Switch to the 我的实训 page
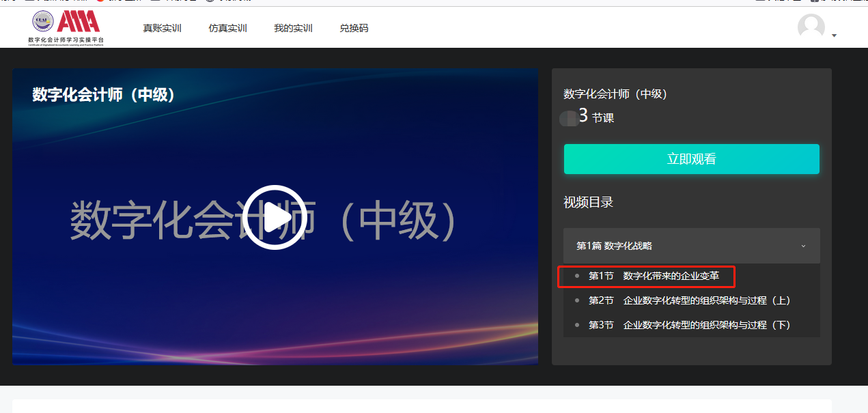 293,28
